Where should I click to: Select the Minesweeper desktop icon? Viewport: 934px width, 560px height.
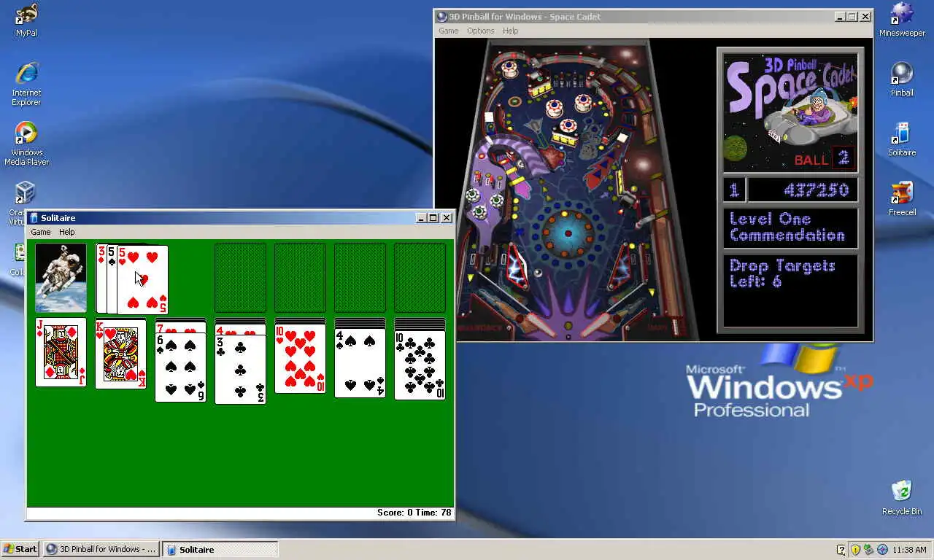[x=902, y=20]
